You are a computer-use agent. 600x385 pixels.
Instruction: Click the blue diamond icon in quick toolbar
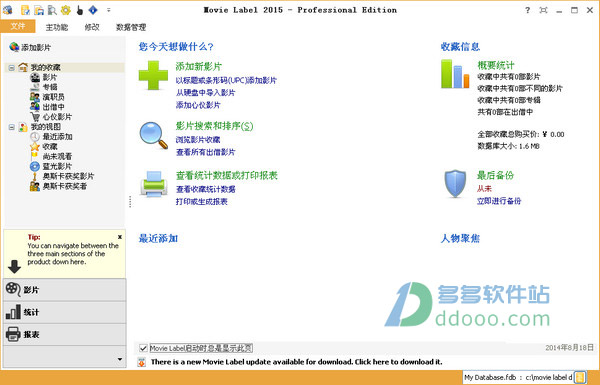tap(93, 10)
